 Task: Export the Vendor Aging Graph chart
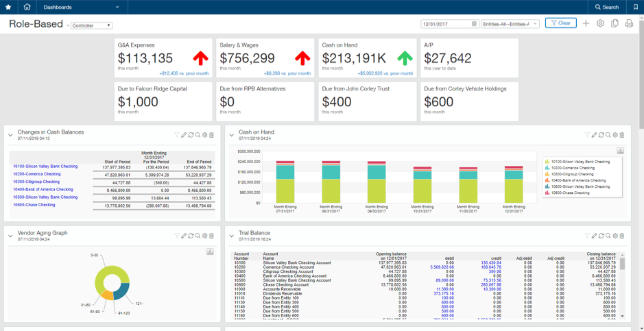[210, 252]
